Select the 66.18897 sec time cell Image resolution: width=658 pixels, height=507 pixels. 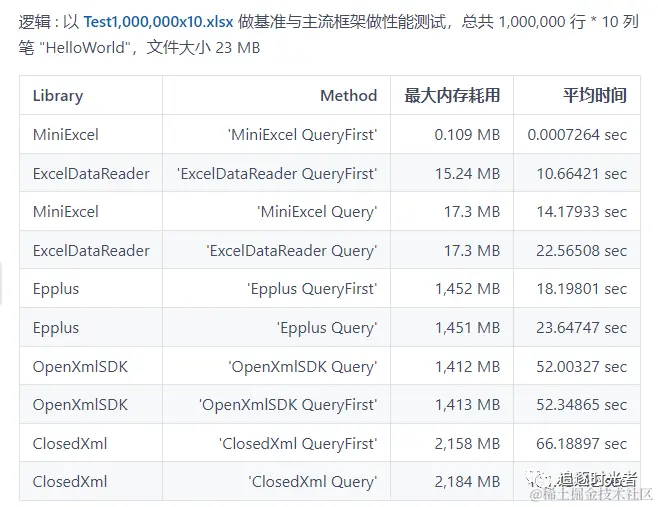577,443
